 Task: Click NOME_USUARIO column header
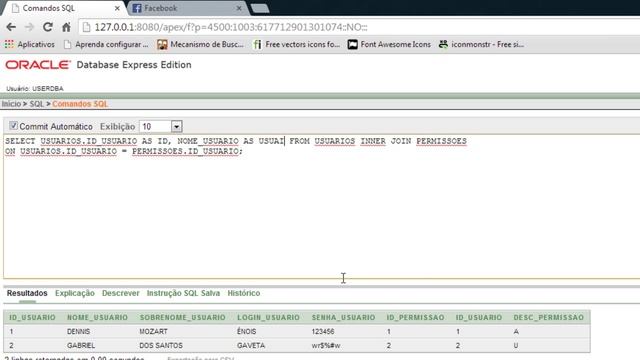pos(97,317)
